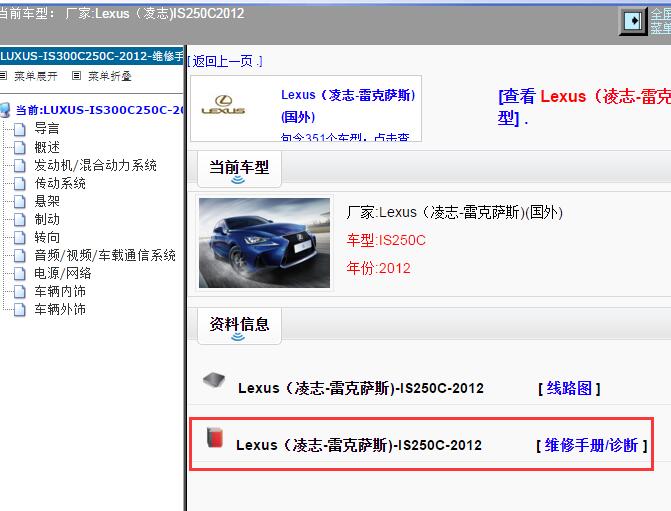Viewport: 671px width, 511px height.
Task: Expand all menus via 菜单展开
Action: click(x=36, y=76)
